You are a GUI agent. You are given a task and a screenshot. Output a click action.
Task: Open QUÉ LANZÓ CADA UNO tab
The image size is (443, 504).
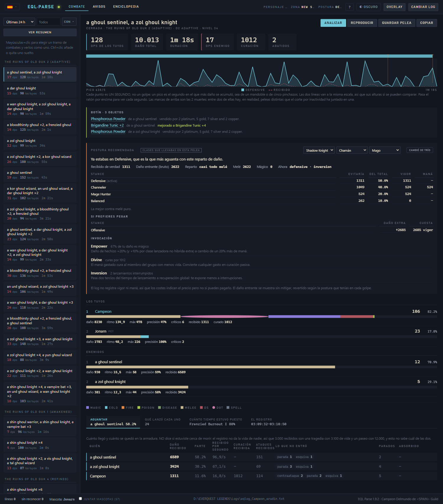[x=162, y=422]
